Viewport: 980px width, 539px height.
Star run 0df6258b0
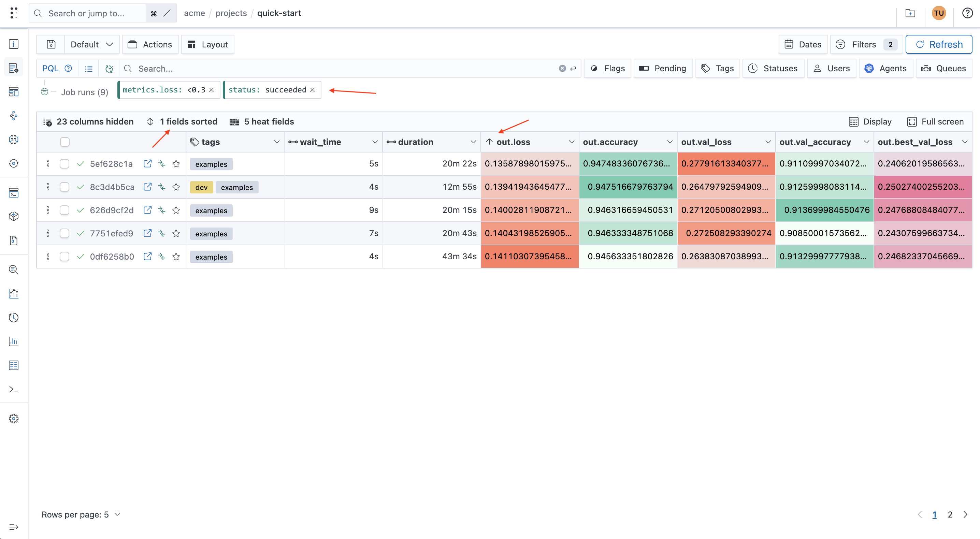click(176, 257)
